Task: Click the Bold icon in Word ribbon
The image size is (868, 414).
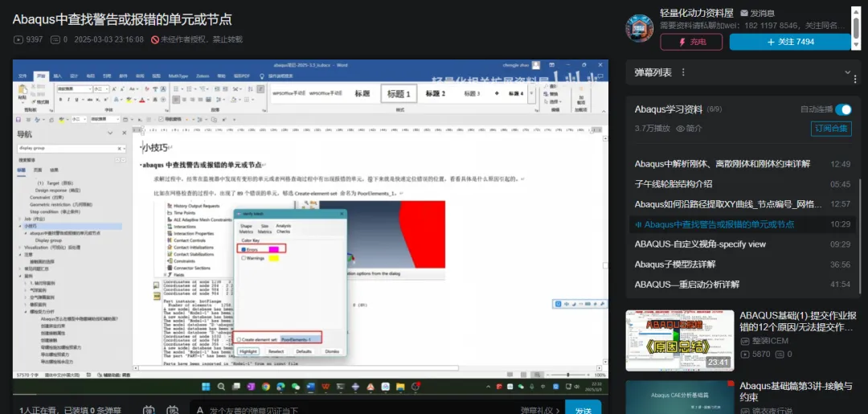Action: (61, 100)
